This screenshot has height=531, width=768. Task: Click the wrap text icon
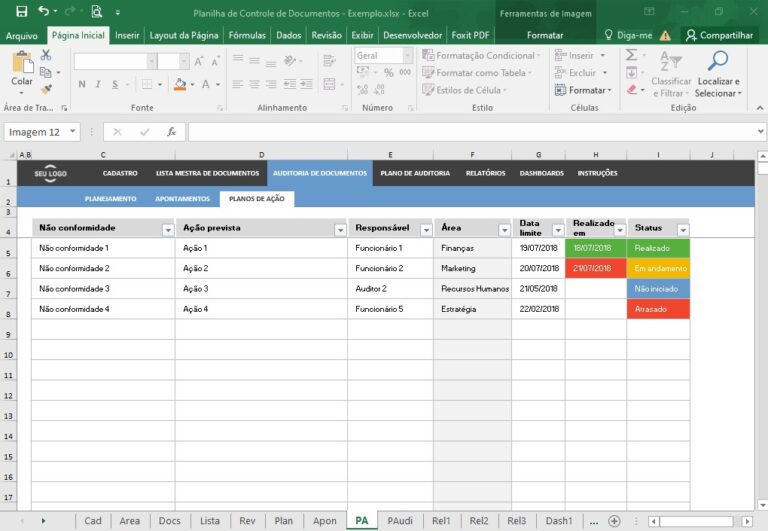coord(329,61)
